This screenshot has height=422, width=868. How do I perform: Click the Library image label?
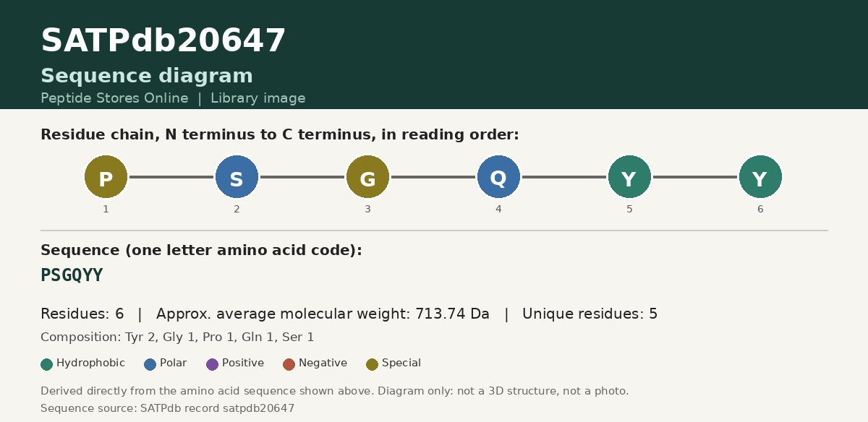point(258,98)
